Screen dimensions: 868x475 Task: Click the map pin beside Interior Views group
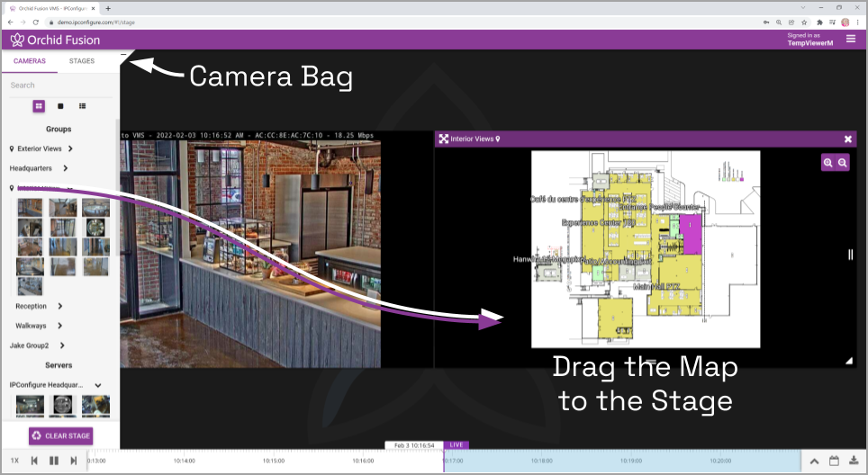tap(12, 188)
